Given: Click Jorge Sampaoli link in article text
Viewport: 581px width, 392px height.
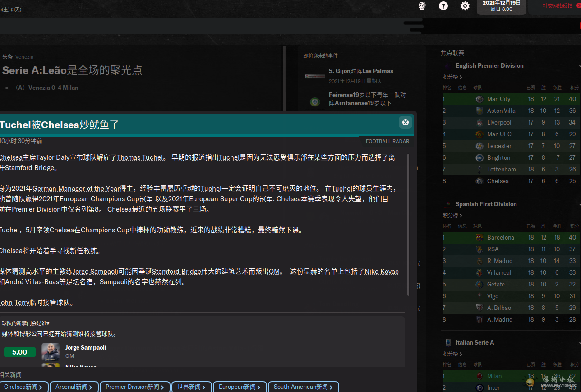Looking at the screenshot, I should [x=95, y=272].
